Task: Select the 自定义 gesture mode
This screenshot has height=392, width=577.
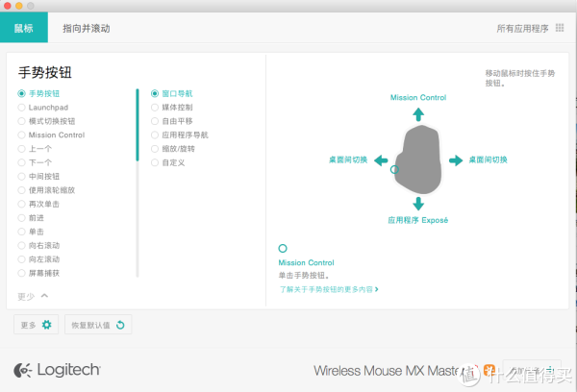Action: [155, 162]
